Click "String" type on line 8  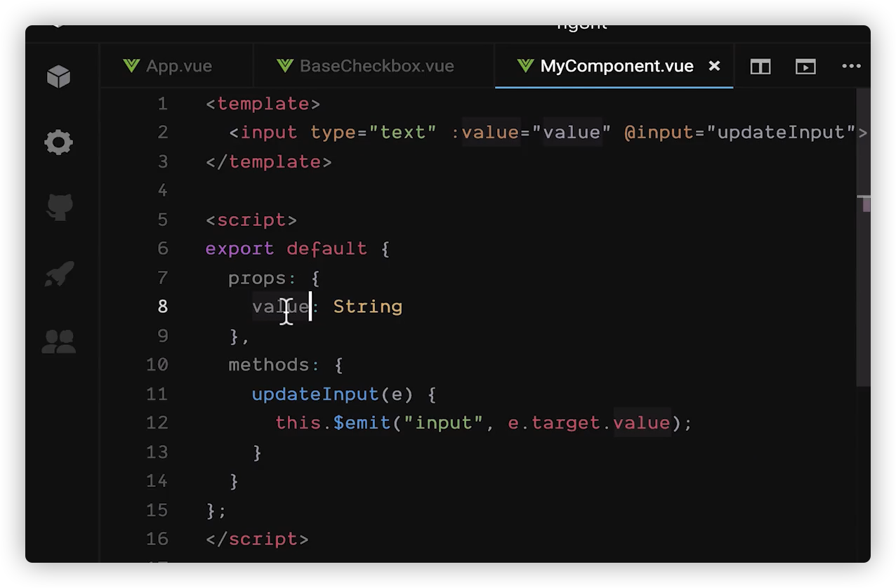point(367,307)
